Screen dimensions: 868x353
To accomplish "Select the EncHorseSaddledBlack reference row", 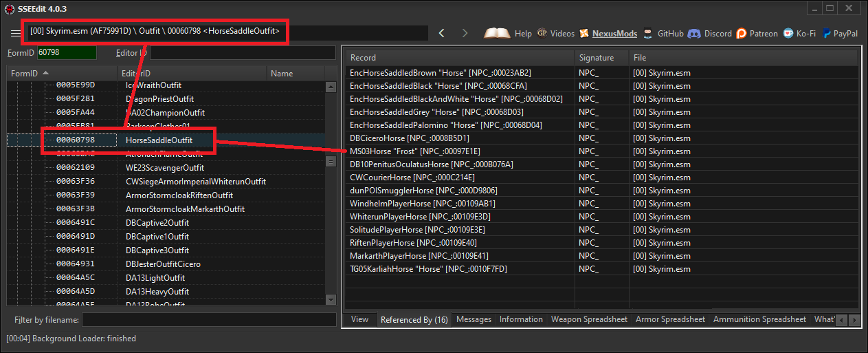I will [x=601, y=85].
